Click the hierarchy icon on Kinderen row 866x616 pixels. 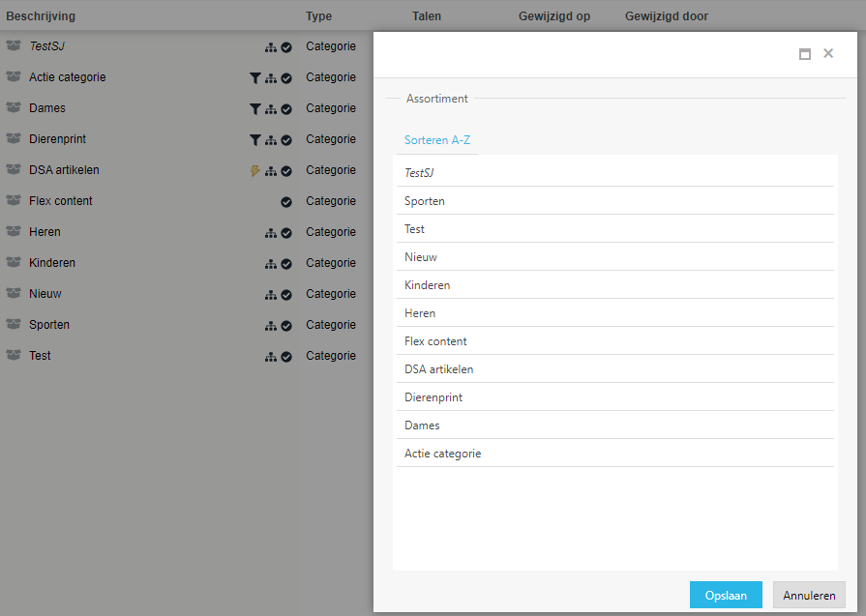[x=271, y=264]
